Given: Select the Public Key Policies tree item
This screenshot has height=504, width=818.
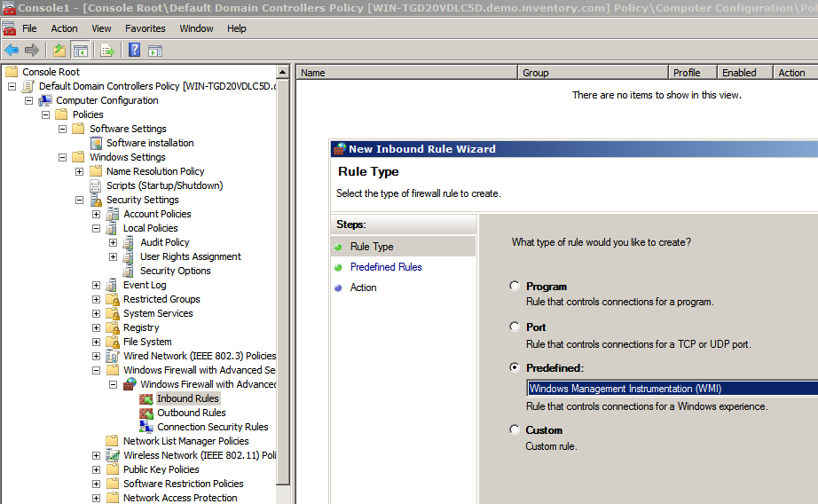Looking at the screenshot, I should tap(161, 469).
